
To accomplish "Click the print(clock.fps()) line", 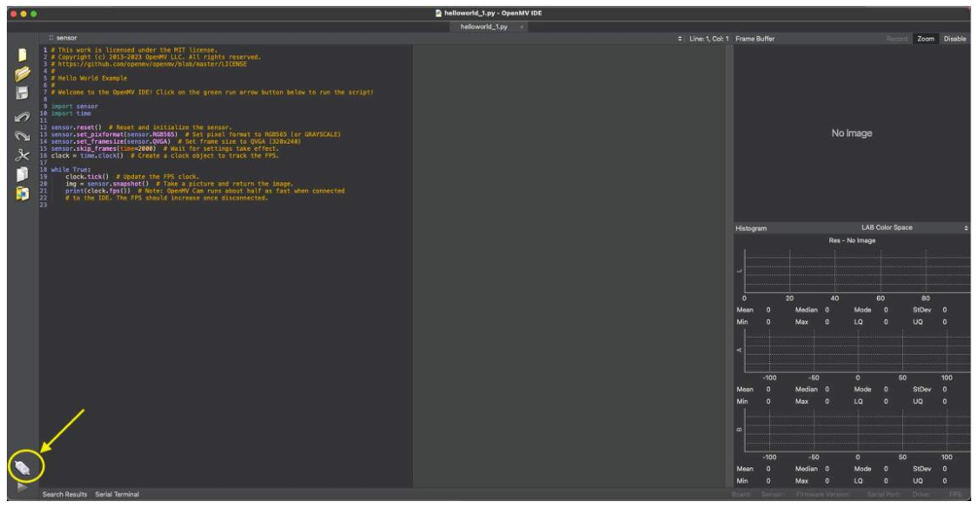I will pyautogui.click(x=204, y=191).
